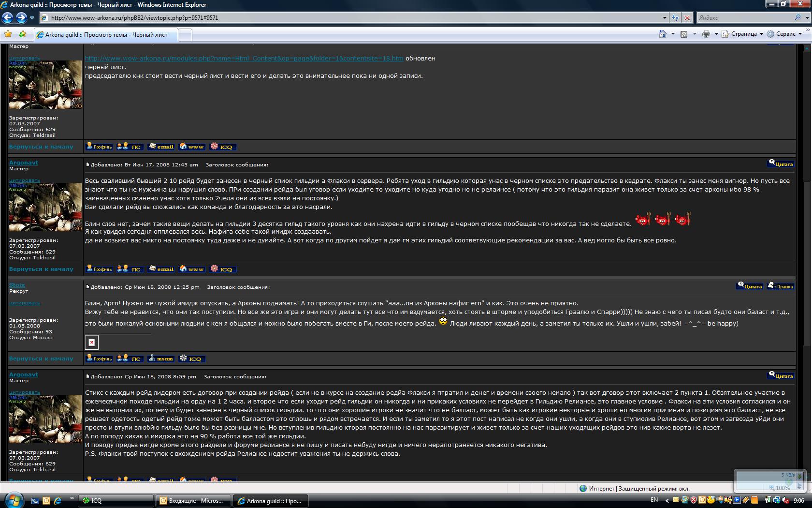Open author Argonavt's profile in the Jun 18 post
812x508 pixels.
coord(23,374)
